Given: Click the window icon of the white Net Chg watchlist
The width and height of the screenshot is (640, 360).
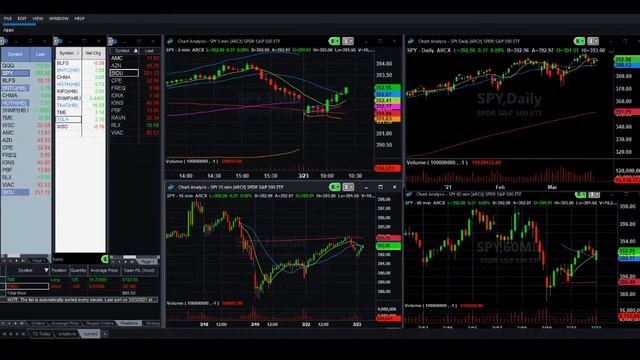Looking at the screenshot, I should coord(58,41).
